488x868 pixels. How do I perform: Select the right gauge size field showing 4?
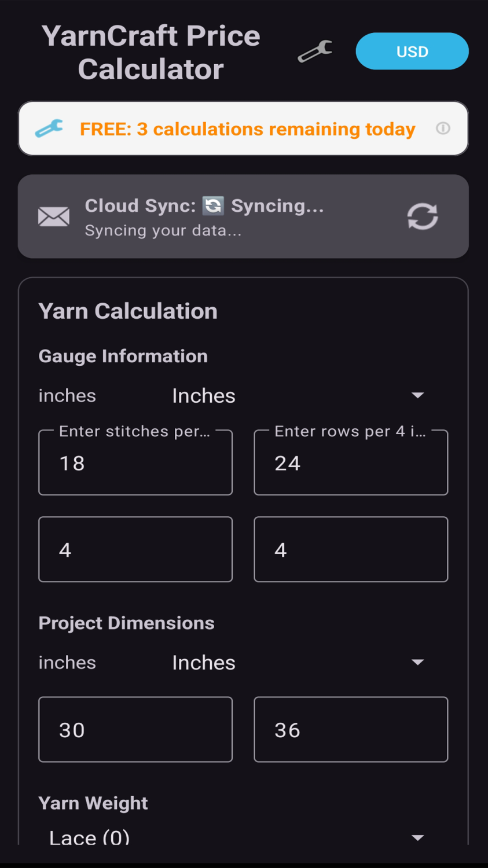coord(351,549)
